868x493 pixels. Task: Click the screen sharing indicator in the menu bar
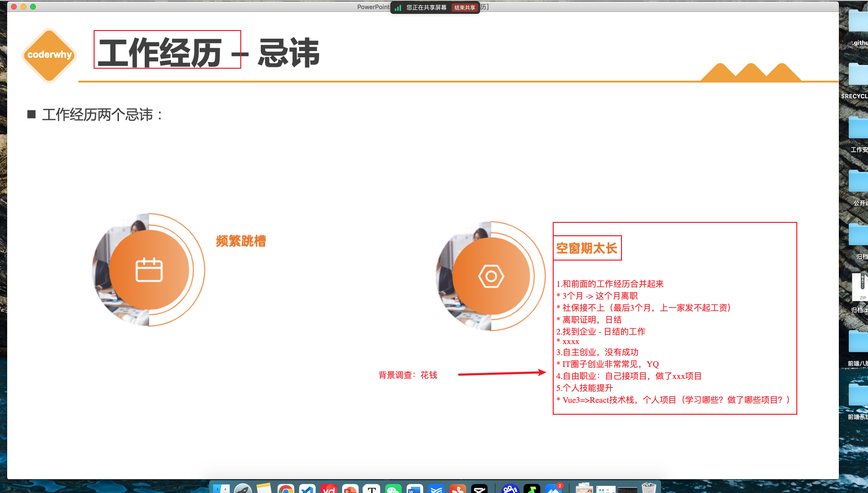(x=398, y=7)
